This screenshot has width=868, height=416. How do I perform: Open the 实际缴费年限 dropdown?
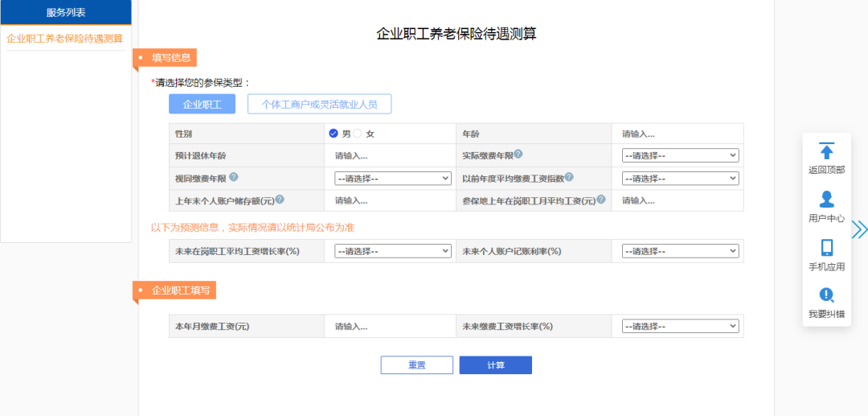(x=680, y=156)
